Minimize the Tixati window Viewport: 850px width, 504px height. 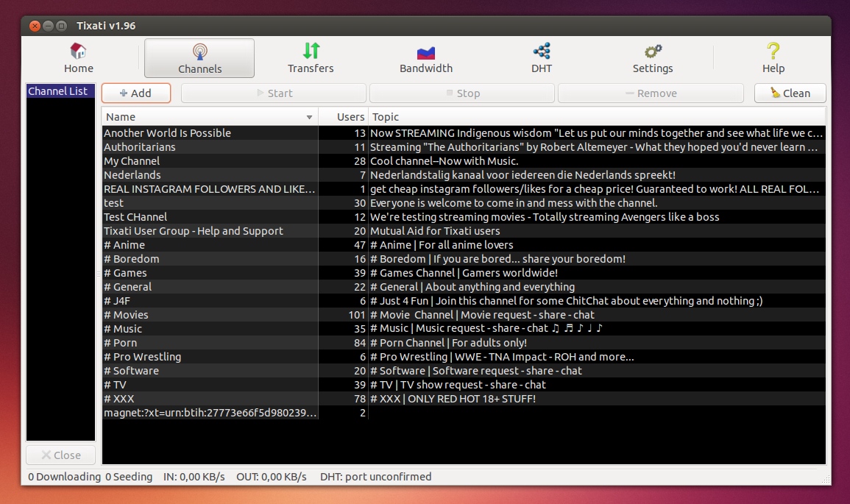coord(49,26)
